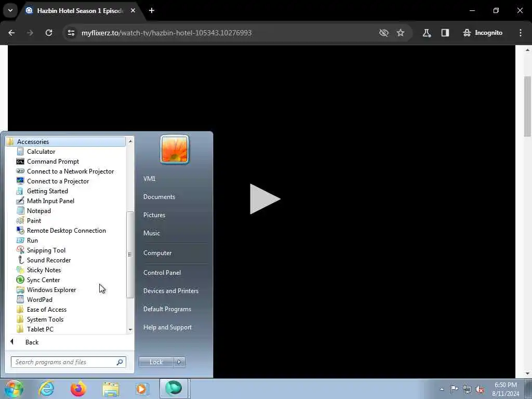The image size is (532, 399).
Task: Reload the current page
Action: point(49,33)
